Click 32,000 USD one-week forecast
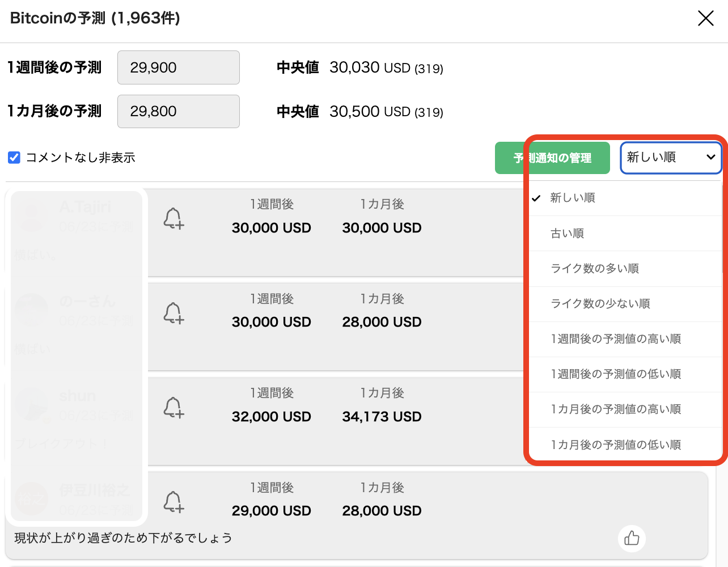The height and width of the screenshot is (567, 728). (x=271, y=417)
